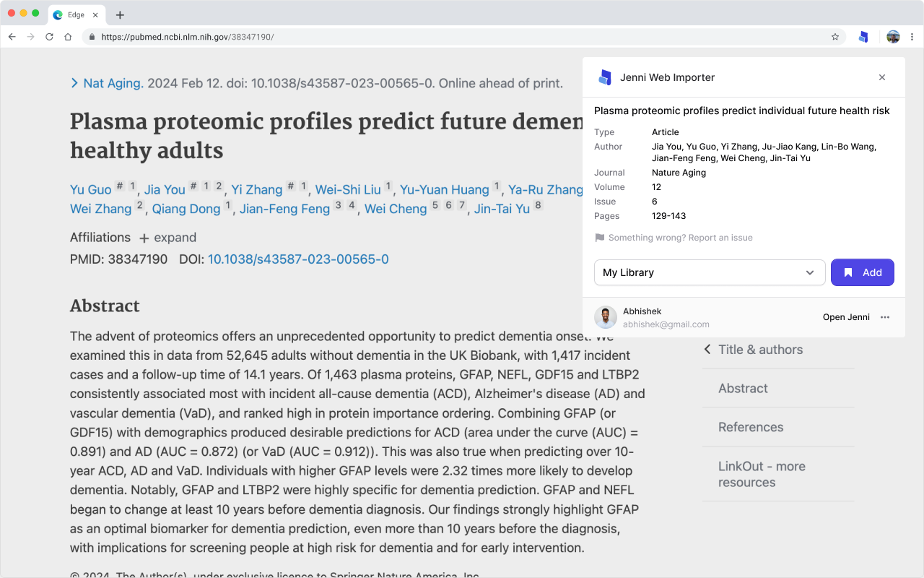Open the more options ellipsis beside Open Jenni
Screen dimensions: 924x578
885,317
